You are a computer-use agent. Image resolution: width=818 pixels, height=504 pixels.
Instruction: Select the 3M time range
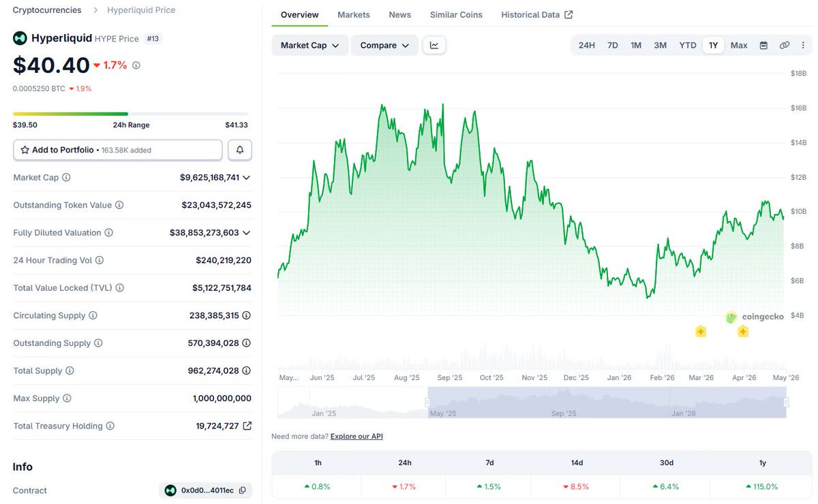pos(661,45)
